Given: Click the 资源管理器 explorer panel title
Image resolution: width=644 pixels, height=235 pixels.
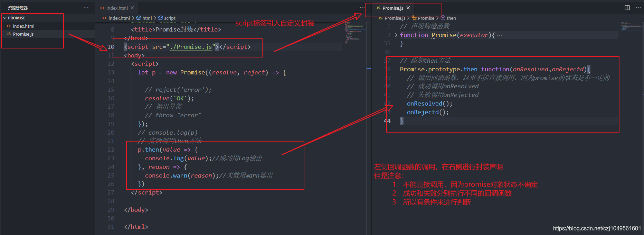Looking at the screenshot, I should [x=18, y=8].
